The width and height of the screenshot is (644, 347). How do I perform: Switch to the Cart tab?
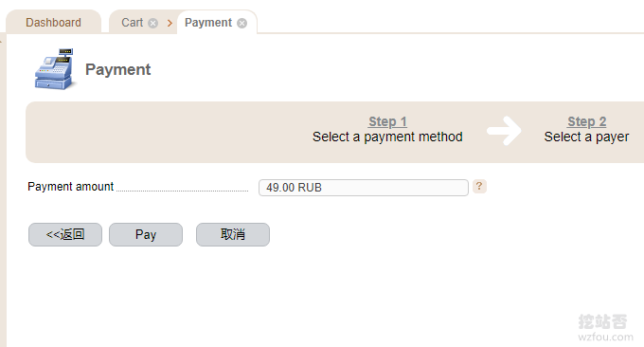coord(133,22)
